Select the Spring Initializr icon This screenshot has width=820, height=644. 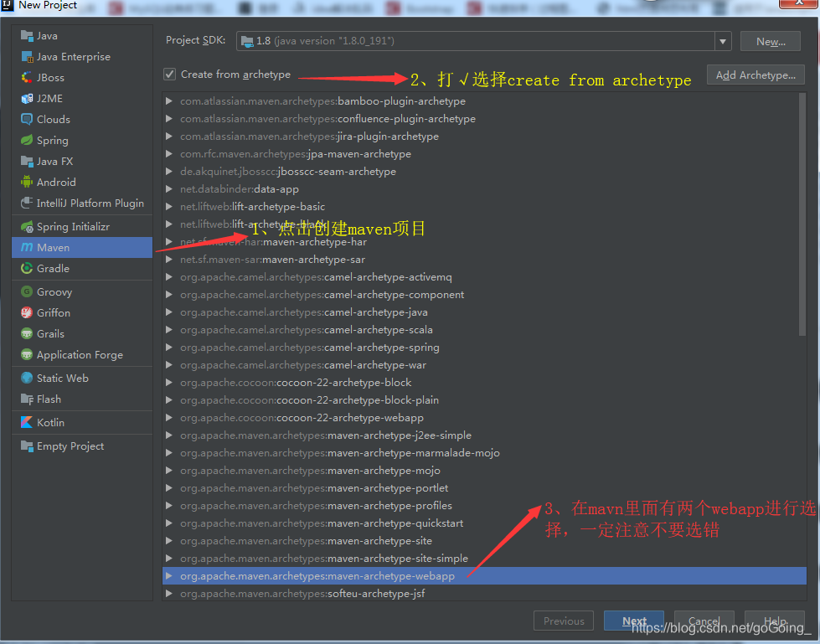[27, 226]
